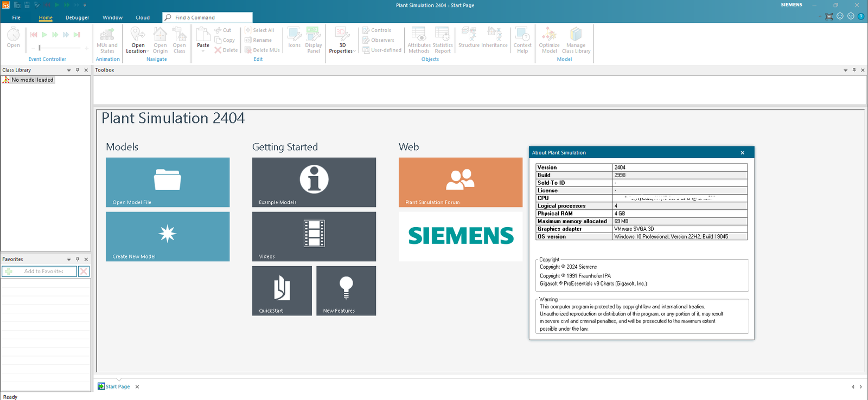
Task: Click the Siemens logo link
Action: pyautogui.click(x=460, y=236)
